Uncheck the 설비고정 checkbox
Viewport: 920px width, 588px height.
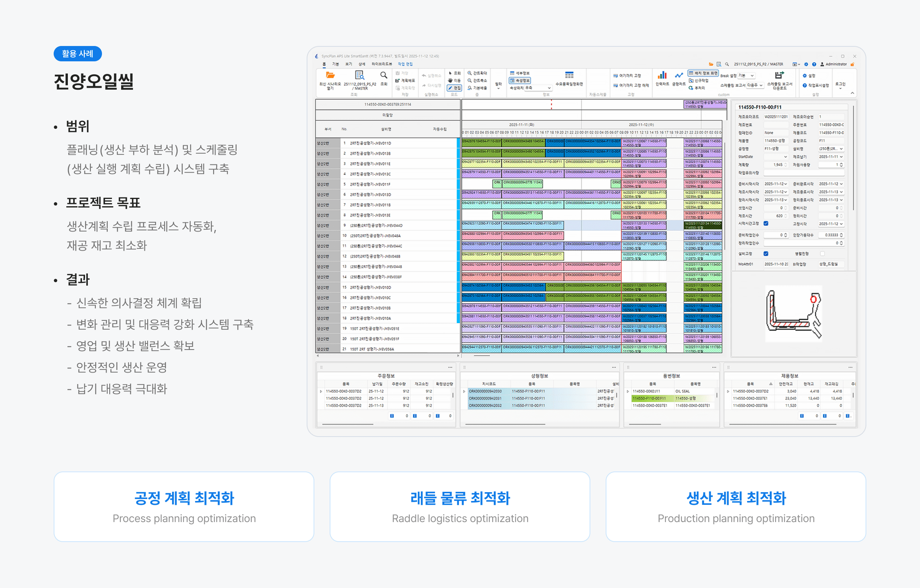(766, 253)
